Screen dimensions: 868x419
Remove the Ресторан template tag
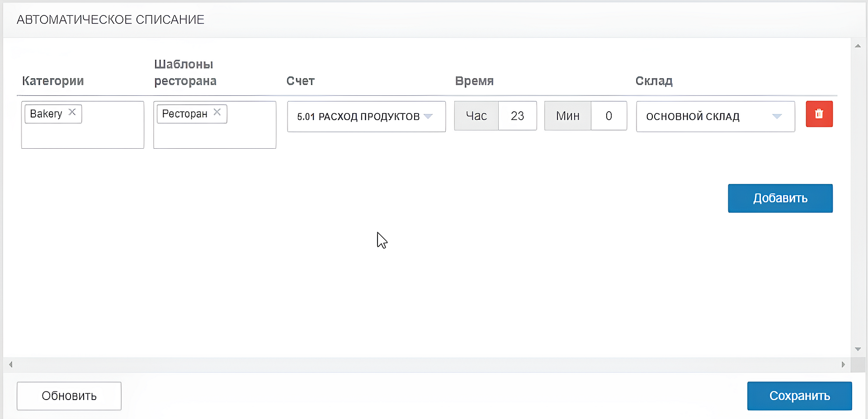(x=217, y=112)
